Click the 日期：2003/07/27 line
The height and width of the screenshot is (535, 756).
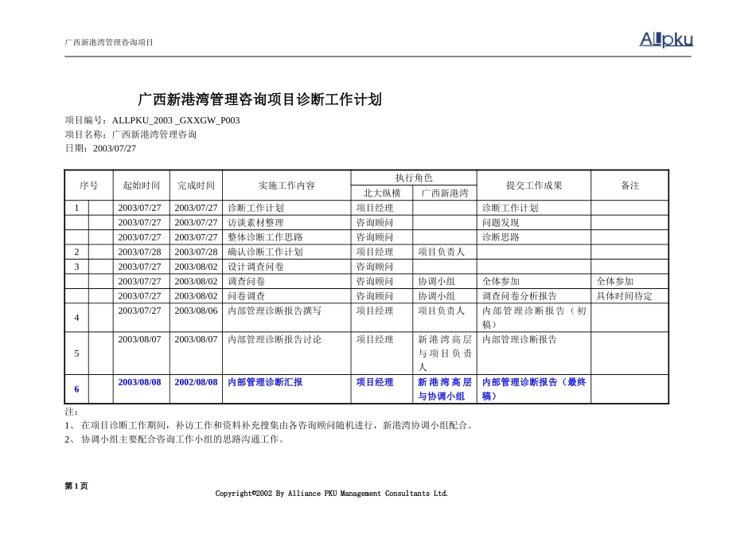(x=100, y=149)
